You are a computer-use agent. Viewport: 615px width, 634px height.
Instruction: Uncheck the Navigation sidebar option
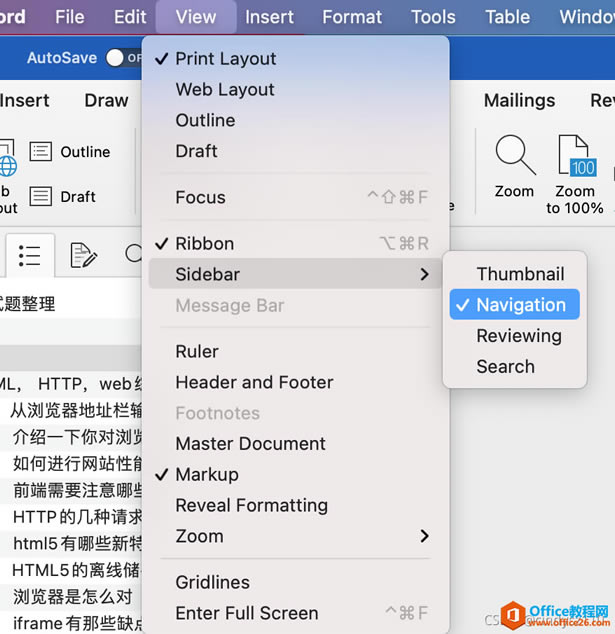(x=514, y=305)
